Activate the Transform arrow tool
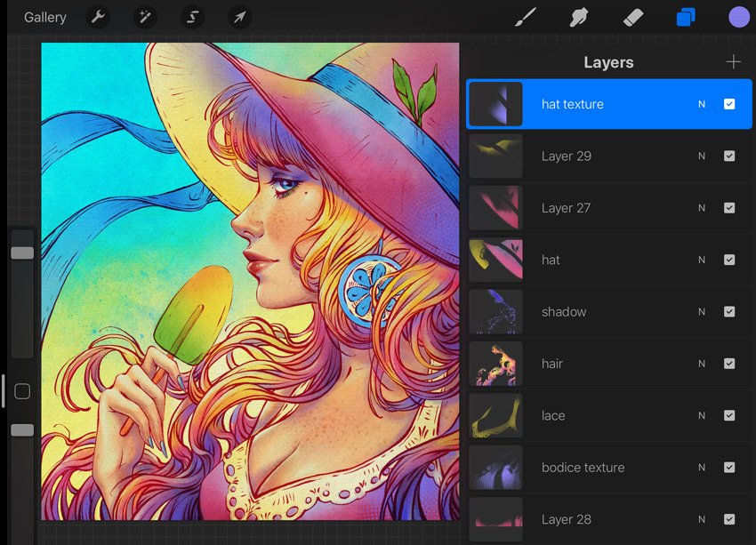 tap(239, 18)
